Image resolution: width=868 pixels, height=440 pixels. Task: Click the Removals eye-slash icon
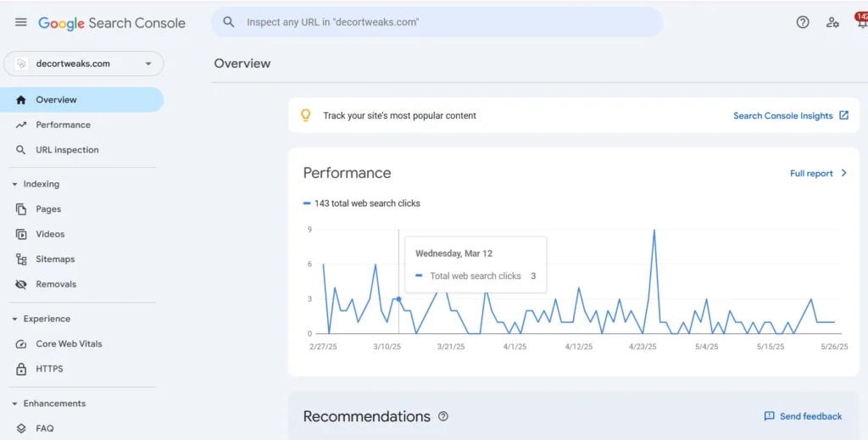click(x=21, y=285)
